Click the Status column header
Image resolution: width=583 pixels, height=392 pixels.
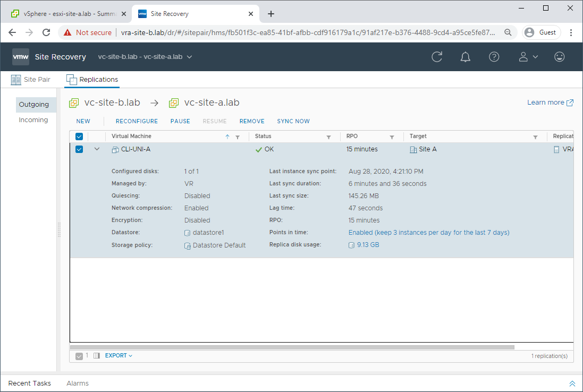click(263, 137)
